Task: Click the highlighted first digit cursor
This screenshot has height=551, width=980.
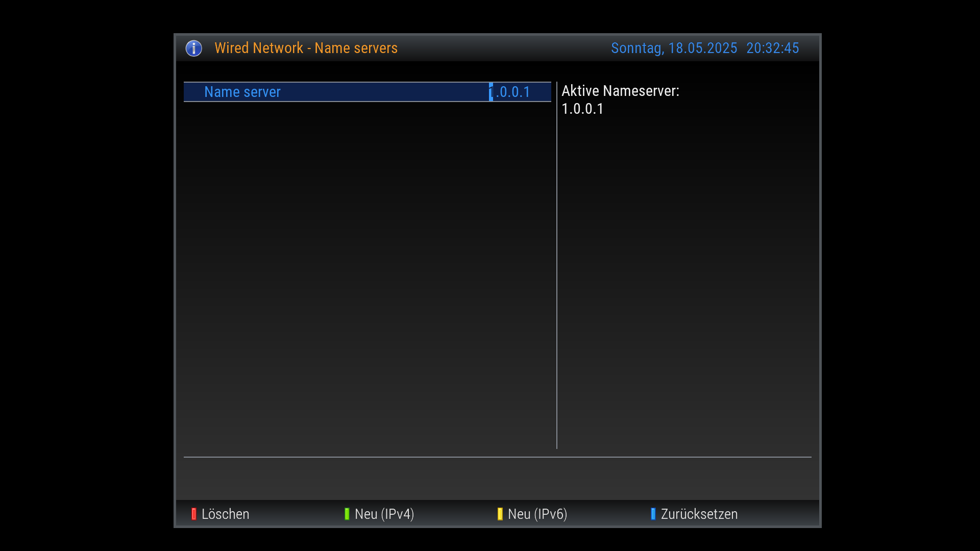Action: (x=491, y=92)
